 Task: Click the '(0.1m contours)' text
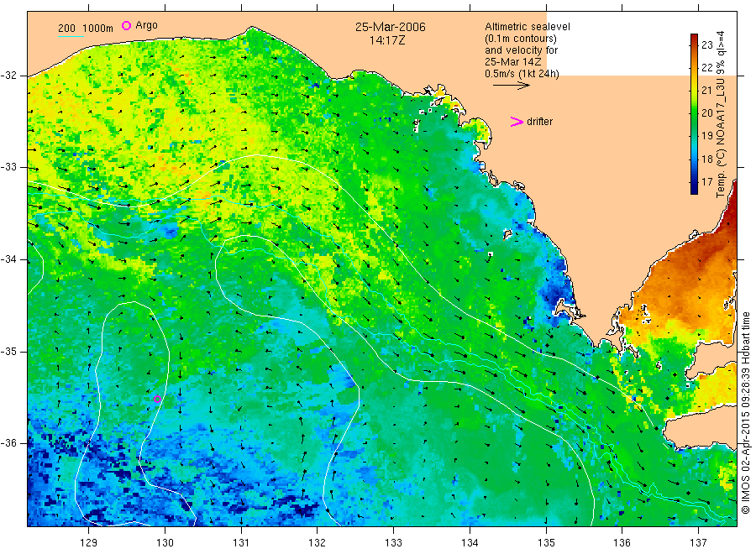point(521,39)
